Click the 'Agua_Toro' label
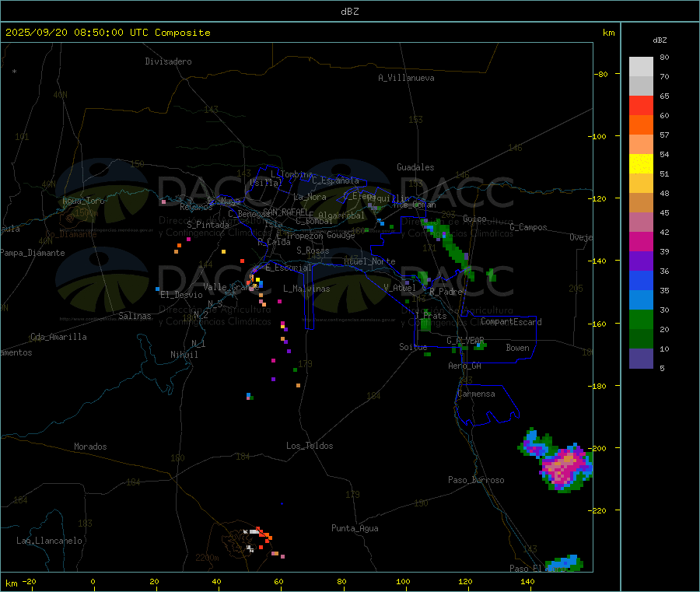Viewport: 700px width, 592px height. pyautogui.click(x=83, y=201)
